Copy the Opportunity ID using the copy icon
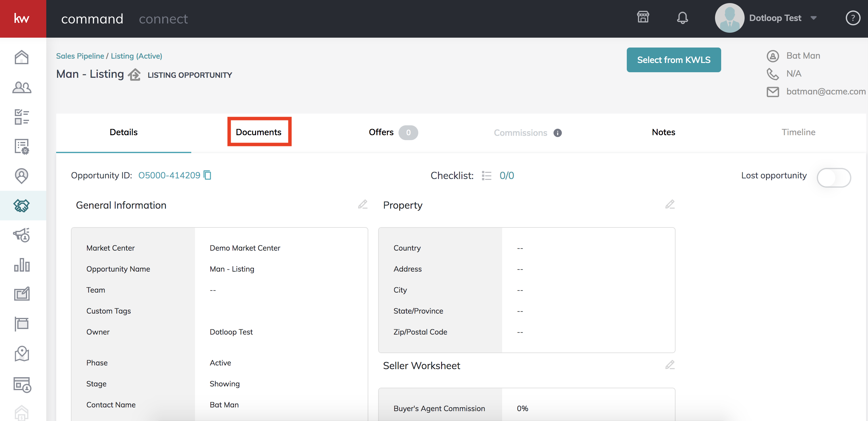 point(207,175)
